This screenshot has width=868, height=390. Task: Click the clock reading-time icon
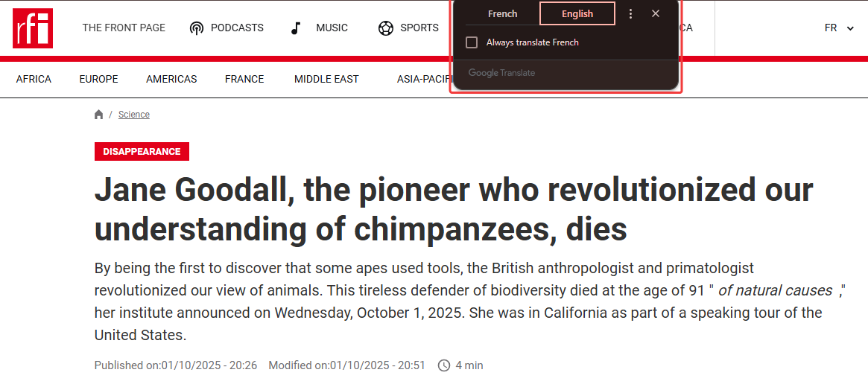444,365
